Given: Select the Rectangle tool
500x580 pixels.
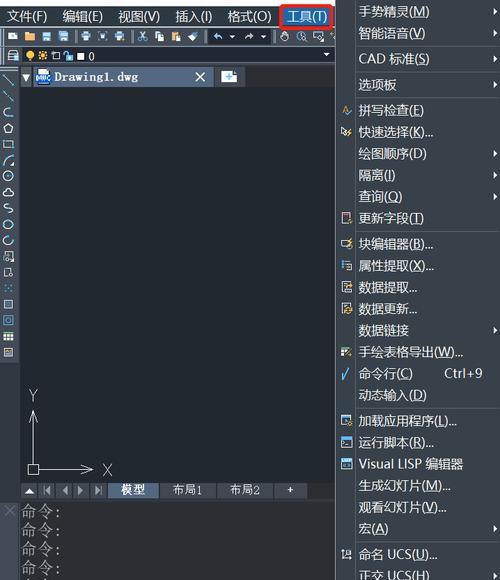Looking at the screenshot, I should click(x=8, y=144).
